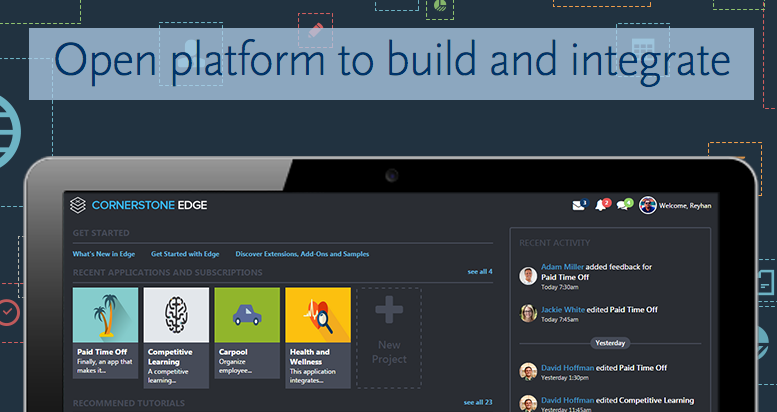Click the RECOMMENED TUTORIALS heading
777x412 pixels.
point(129,403)
